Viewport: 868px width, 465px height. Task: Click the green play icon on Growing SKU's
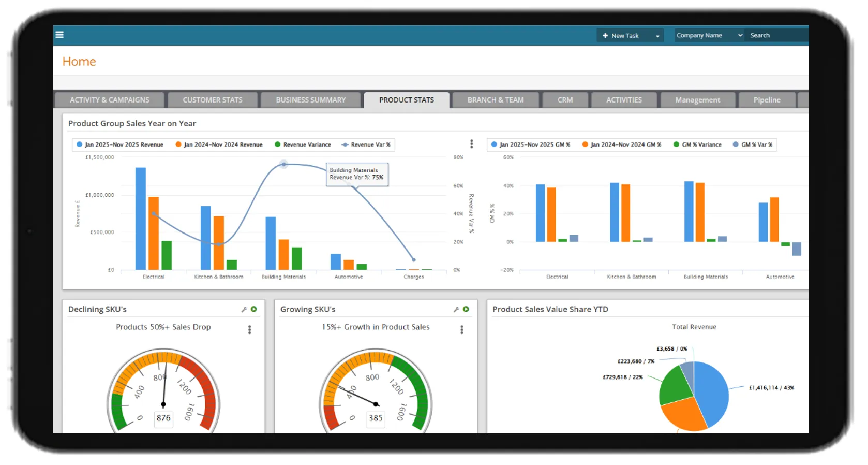coord(466,309)
